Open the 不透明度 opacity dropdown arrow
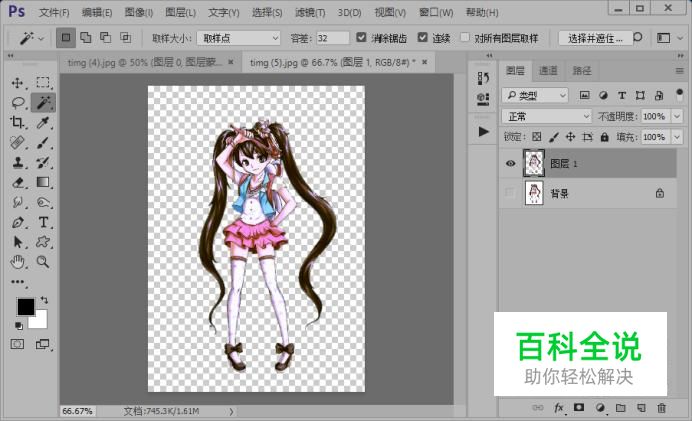The height and width of the screenshot is (421, 692). [677, 117]
